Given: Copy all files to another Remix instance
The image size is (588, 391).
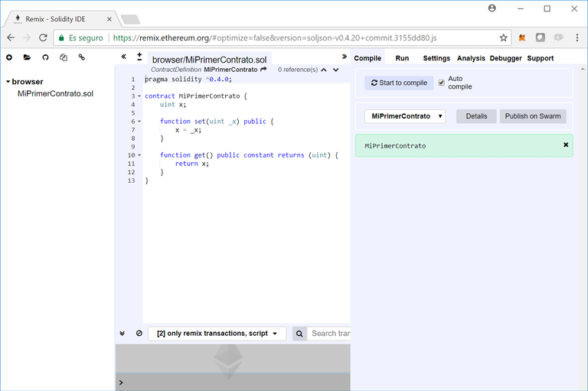Looking at the screenshot, I should click(x=64, y=57).
